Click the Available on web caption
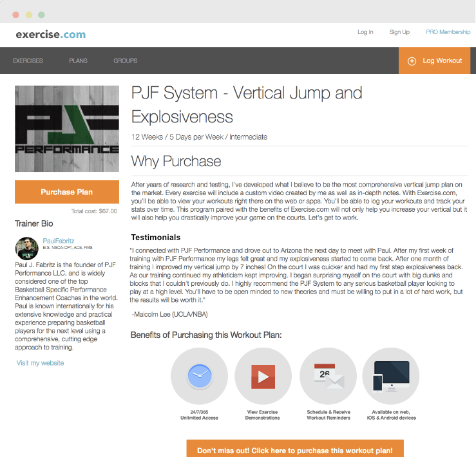This screenshot has width=476, height=457. pos(392,415)
